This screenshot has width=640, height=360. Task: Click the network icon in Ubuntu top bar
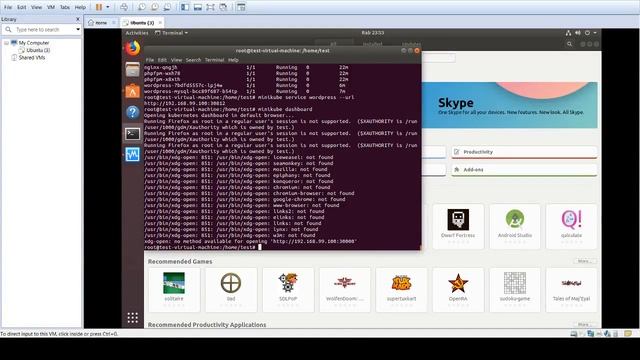[568, 33]
